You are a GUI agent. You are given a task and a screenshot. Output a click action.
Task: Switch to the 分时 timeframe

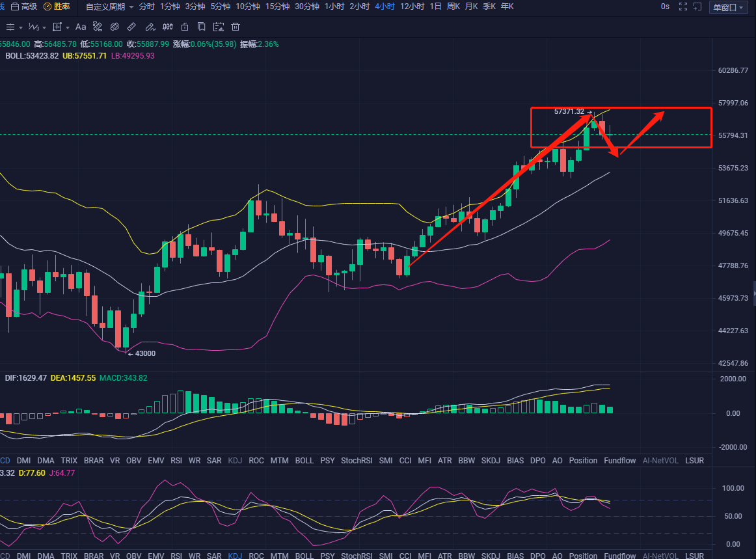[x=146, y=7]
